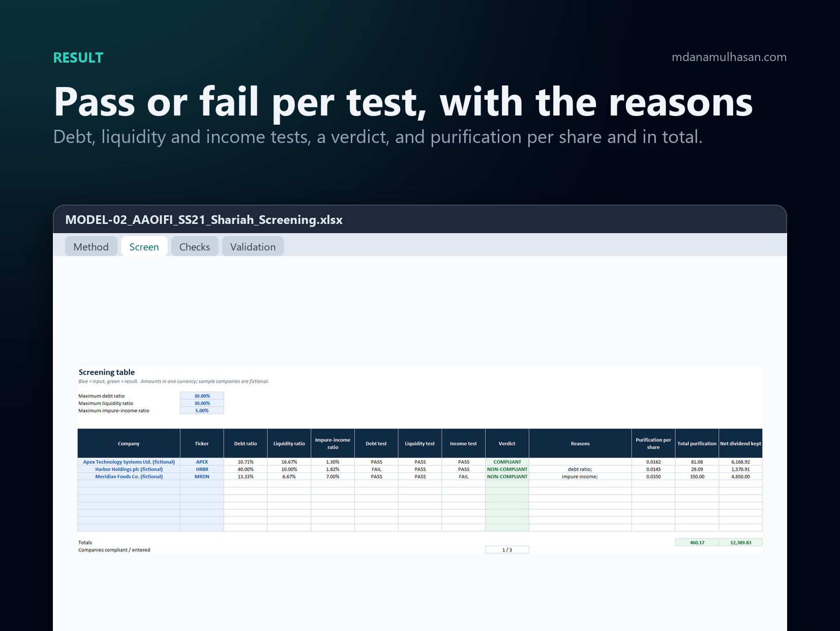The image size is (840, 631).
Task: Click the Ticker column header
Action: (202, 443)
